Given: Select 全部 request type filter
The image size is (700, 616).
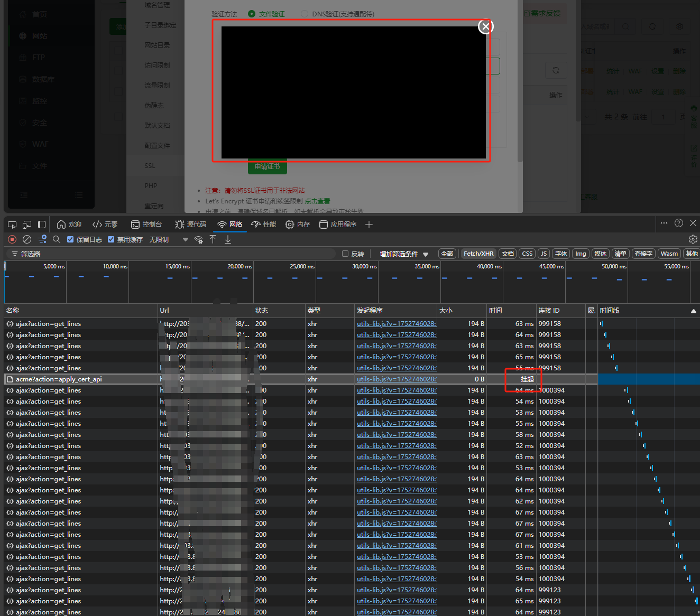Looking at the screenshot, I should tap(447, 254).
